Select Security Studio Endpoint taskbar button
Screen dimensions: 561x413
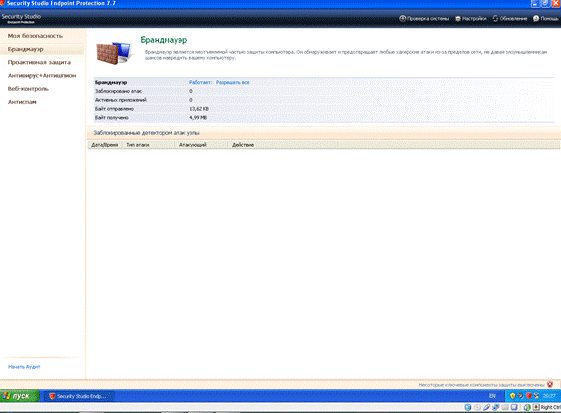pyautogui.click(x=79, y=396)
